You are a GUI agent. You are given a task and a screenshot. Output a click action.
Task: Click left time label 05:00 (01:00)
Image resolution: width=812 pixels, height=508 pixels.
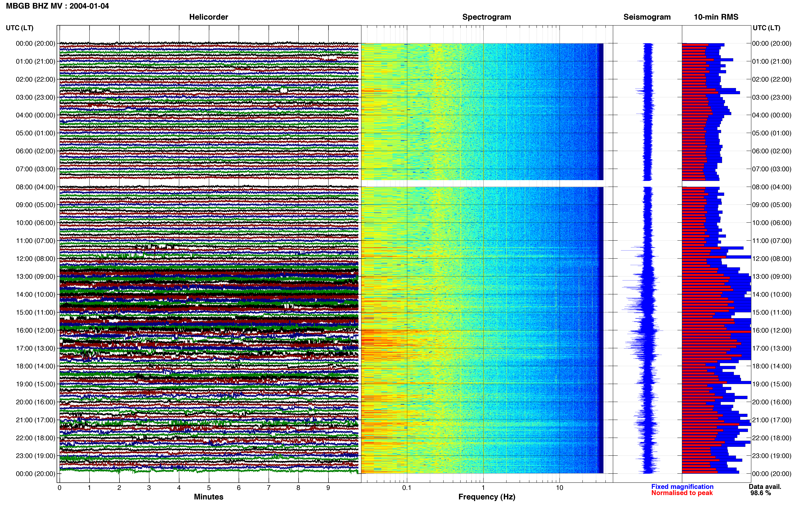point(36,133)
